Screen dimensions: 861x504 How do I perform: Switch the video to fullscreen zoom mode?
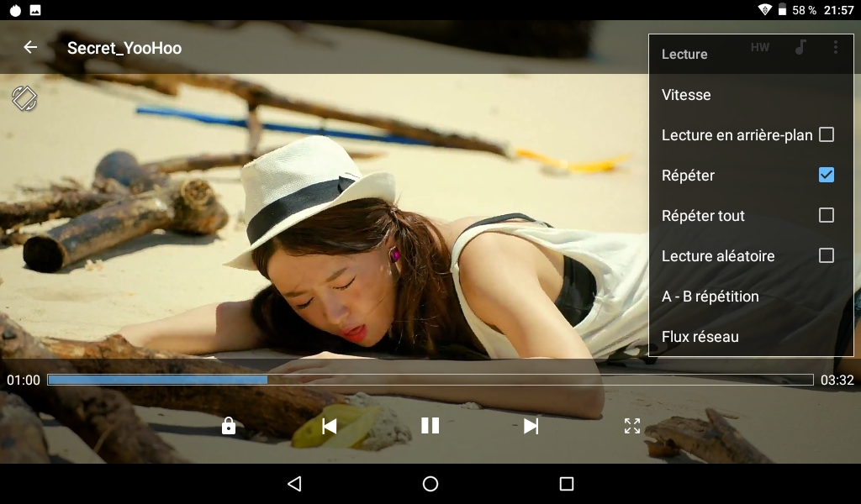pos(631,426)
